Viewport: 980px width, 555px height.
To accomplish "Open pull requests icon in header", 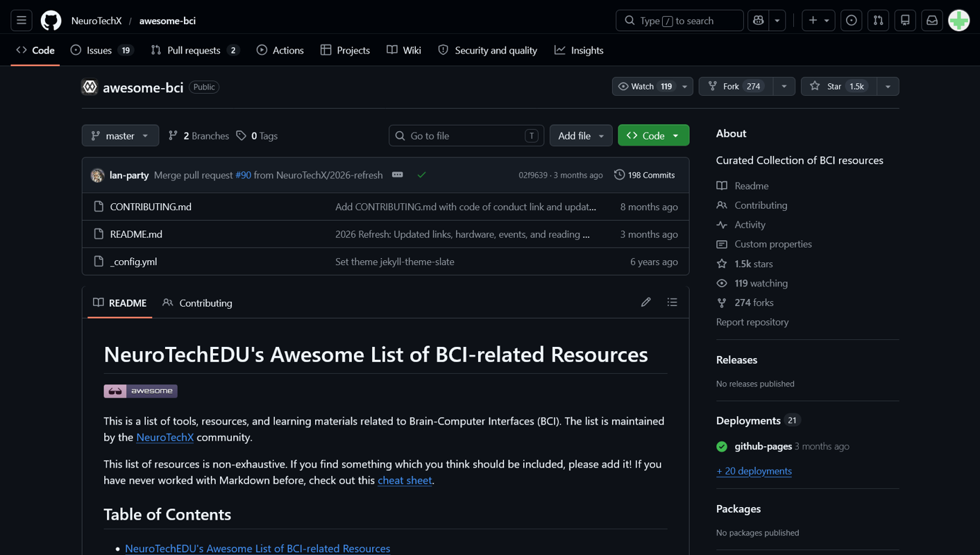I will (x=879, y=21).
